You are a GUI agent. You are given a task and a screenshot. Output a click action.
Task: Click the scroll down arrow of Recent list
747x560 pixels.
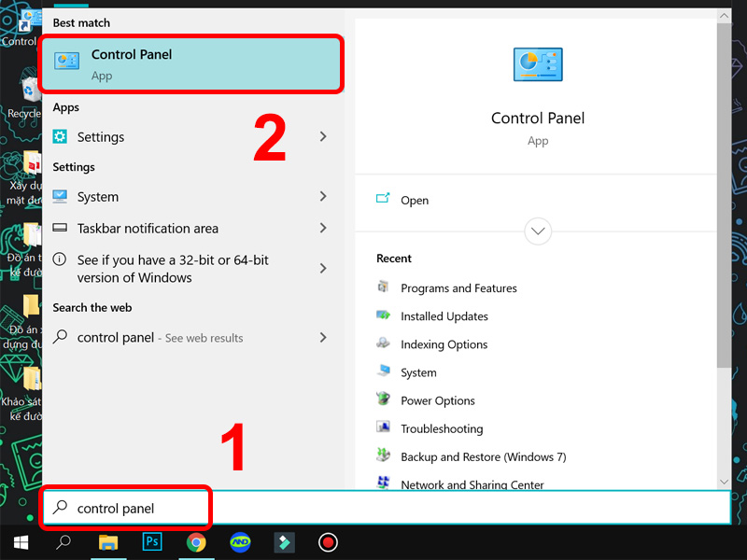(x=724, y=482)
